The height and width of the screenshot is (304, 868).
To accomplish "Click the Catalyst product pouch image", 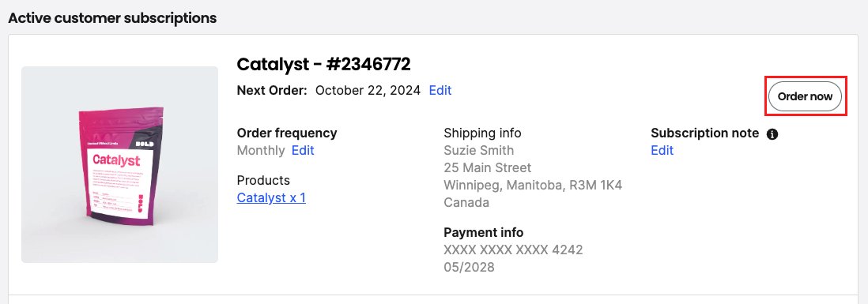I will coord(119,165).
